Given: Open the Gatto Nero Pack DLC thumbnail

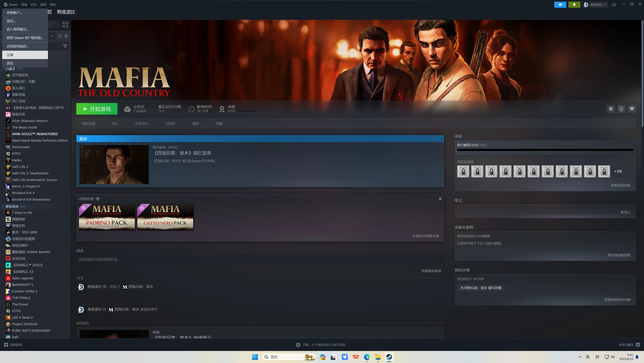Looking at the screenshot, I should [x=165, y=216].
